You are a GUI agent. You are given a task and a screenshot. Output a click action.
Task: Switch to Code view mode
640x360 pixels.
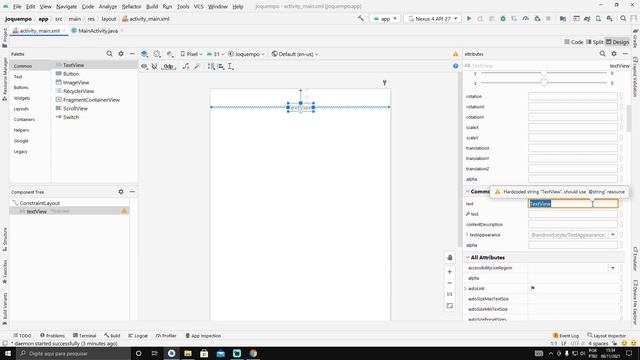click(573, 42)
